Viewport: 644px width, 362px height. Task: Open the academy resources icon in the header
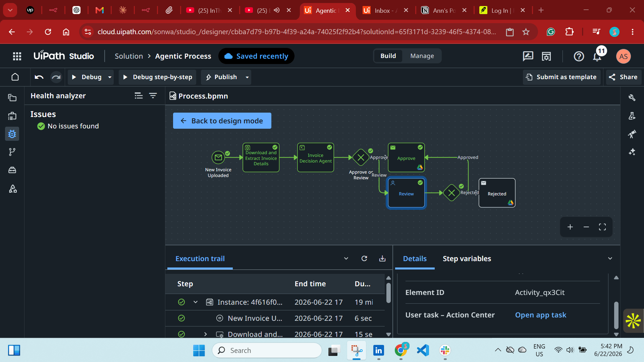click(546, 56)
